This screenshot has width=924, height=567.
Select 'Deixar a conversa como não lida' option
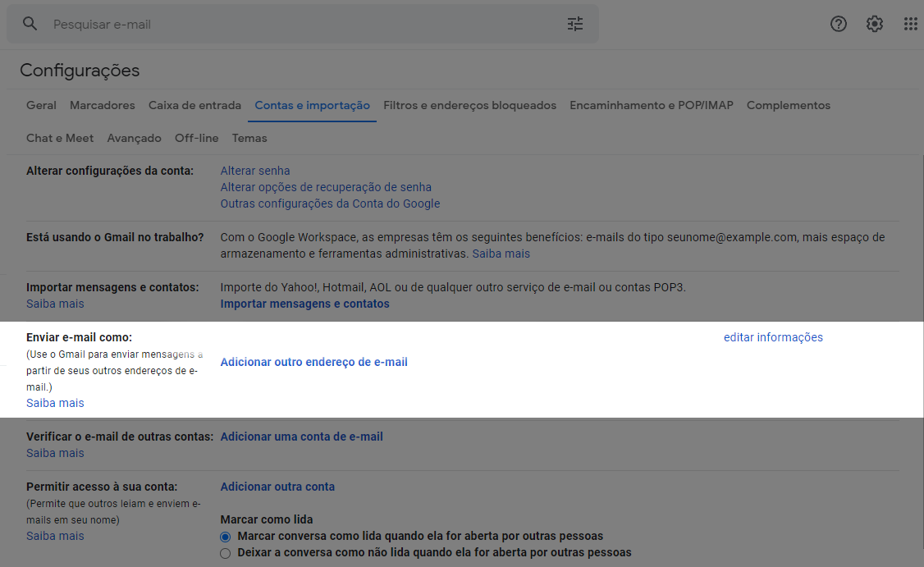(225, 553)
